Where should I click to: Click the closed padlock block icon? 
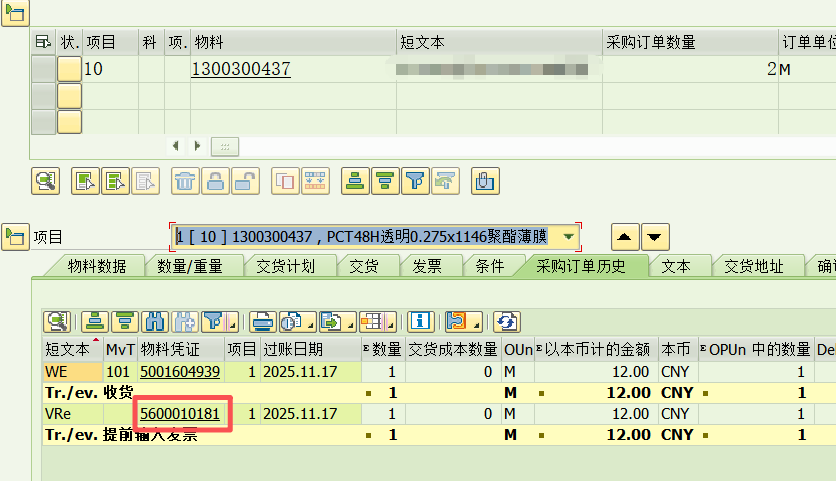(x=215, y=181)
